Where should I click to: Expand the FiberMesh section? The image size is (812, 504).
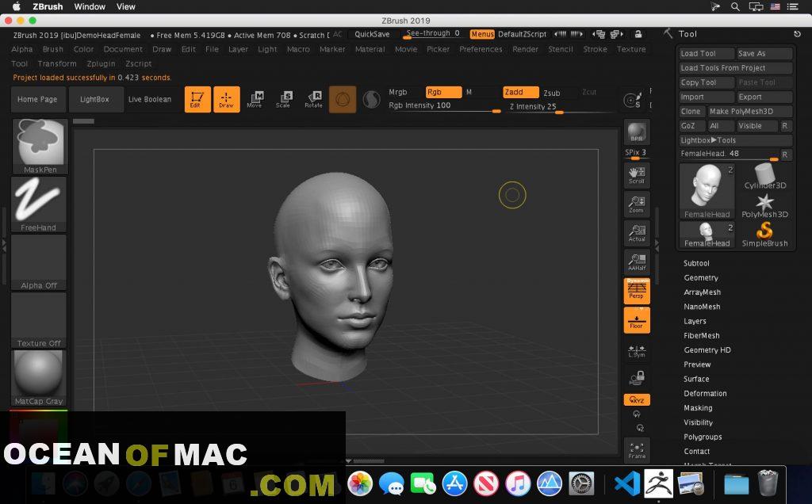click(x=701, y=336)
